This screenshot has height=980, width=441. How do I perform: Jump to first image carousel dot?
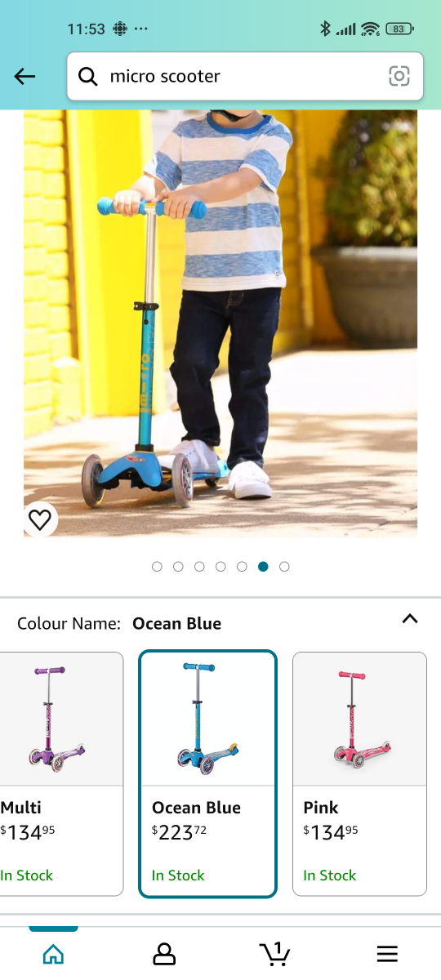(x=157, y=567)
